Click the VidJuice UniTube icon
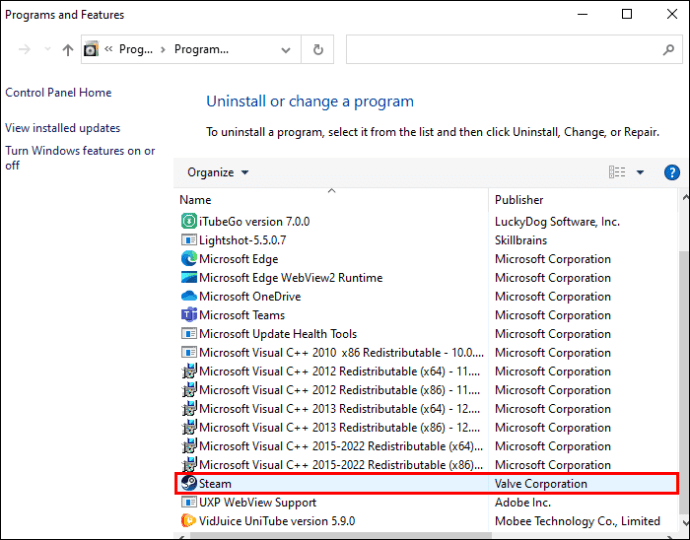Image resolution: width=690 pixels, height=540 pixels. click(x=189, y=521)
